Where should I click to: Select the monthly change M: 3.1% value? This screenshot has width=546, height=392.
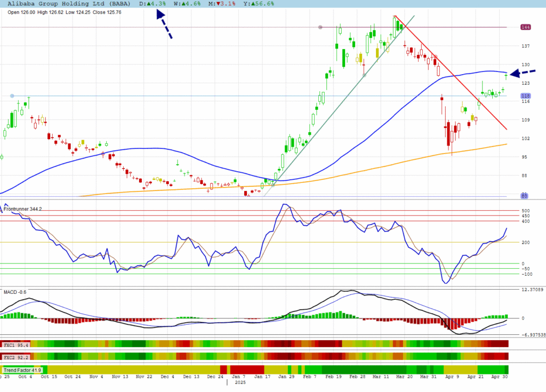222,4
